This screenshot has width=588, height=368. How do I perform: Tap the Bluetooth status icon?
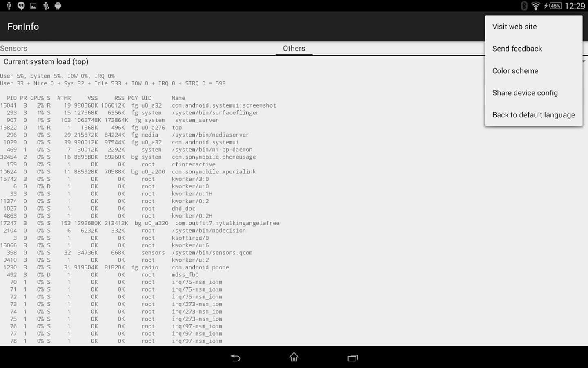[524, 6]
